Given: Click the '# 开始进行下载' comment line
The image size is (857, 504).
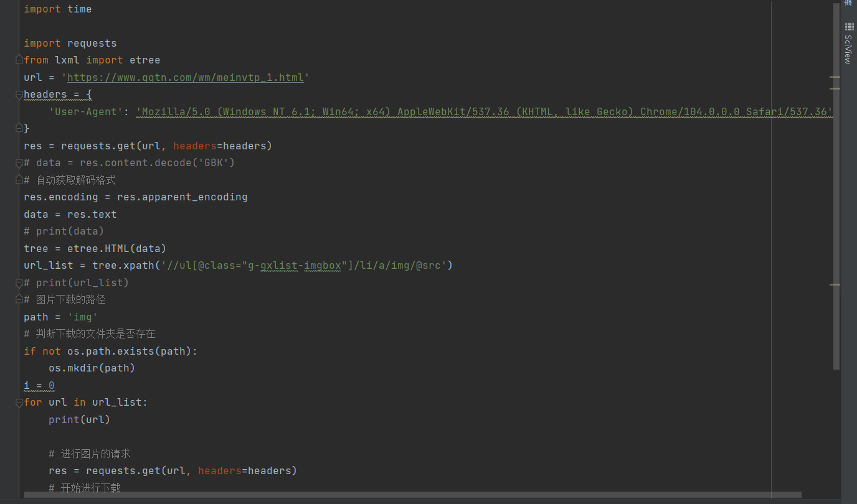Looking at the screenshot, I should [85, 488].
